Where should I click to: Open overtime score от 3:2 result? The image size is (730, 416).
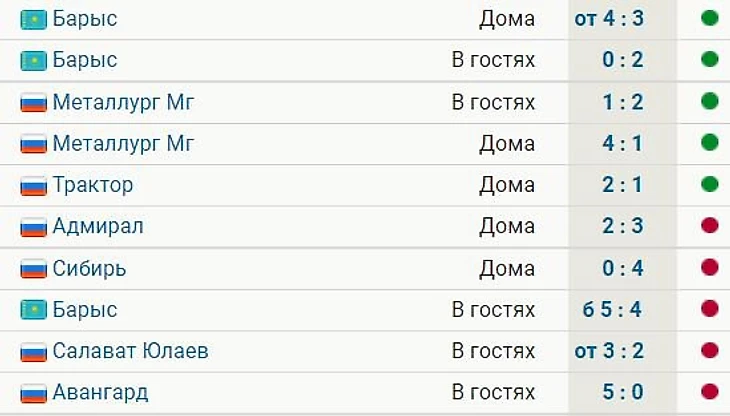pyautogui.click(x=609, y=351)
